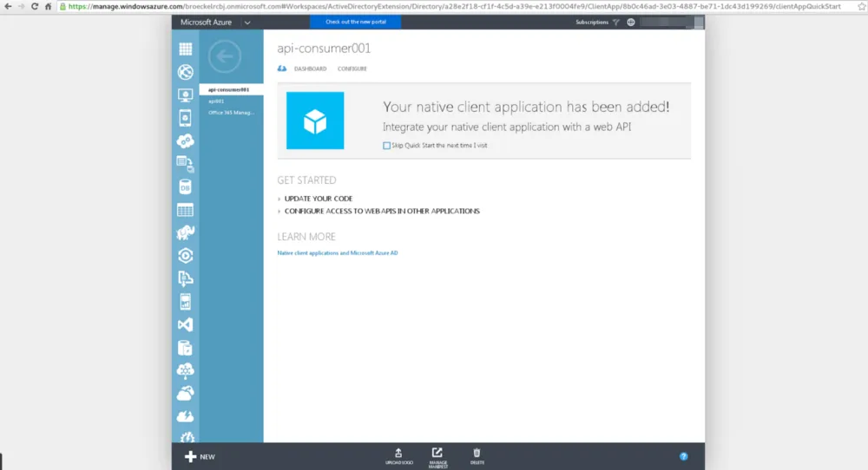The width and height of the screenshot is (868, 470).
Task: Expand Configure Access to Web APIs section
Action: tap(382, 212)
